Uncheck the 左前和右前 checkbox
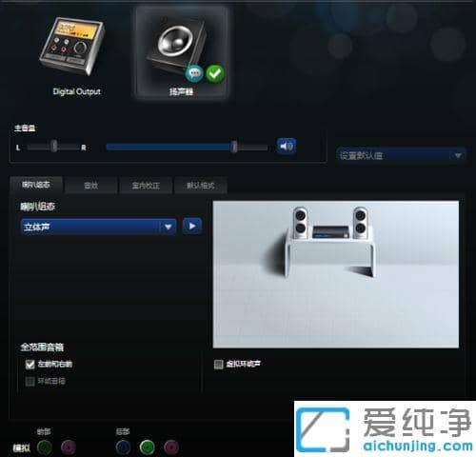This screenshot has width=476, height=457. tap(30, 365)
